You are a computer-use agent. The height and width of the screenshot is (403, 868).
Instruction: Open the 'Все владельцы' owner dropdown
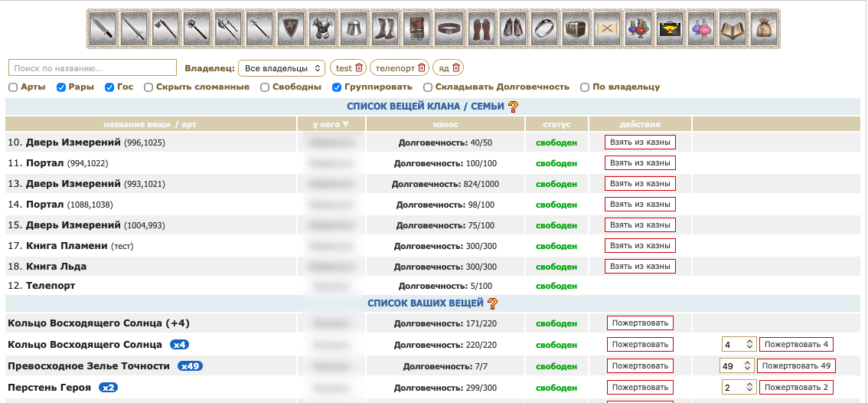pos(282,68)
